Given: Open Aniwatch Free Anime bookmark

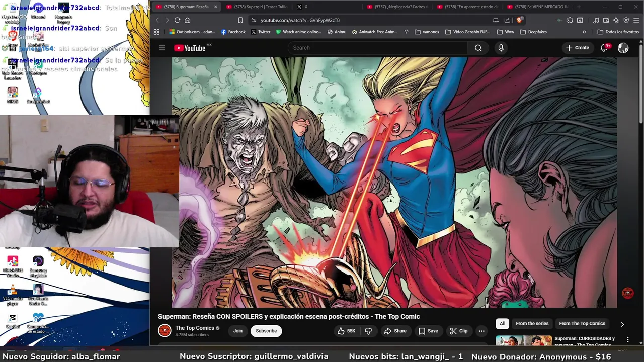Looking at the screenshot, I should (375, 32).
